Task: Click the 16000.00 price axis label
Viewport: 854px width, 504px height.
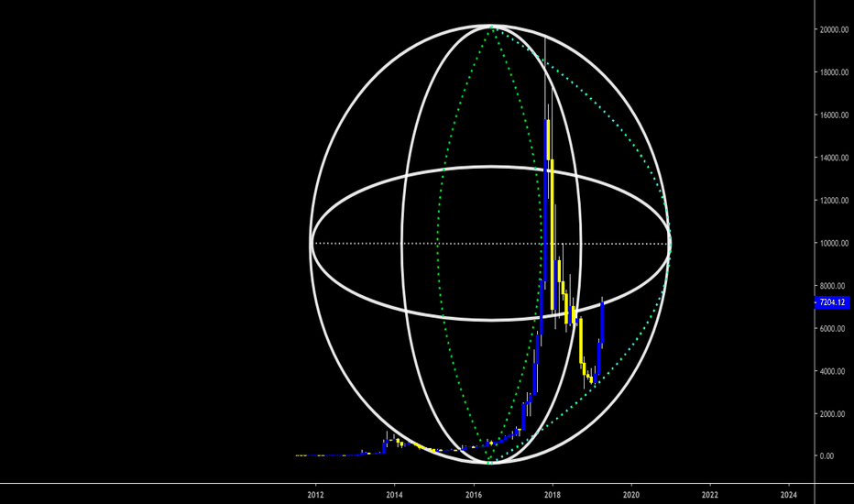Action: click(834, 115)
